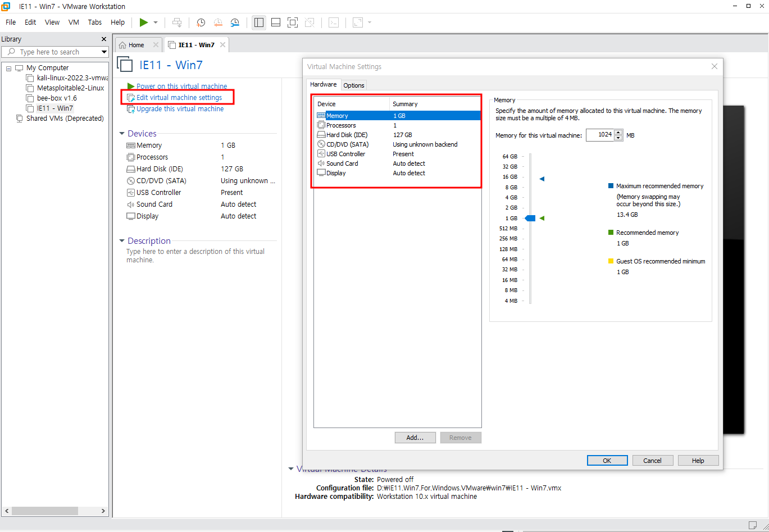
Task: Select bee-box v1.6 in library
Action: click(52, 98)
